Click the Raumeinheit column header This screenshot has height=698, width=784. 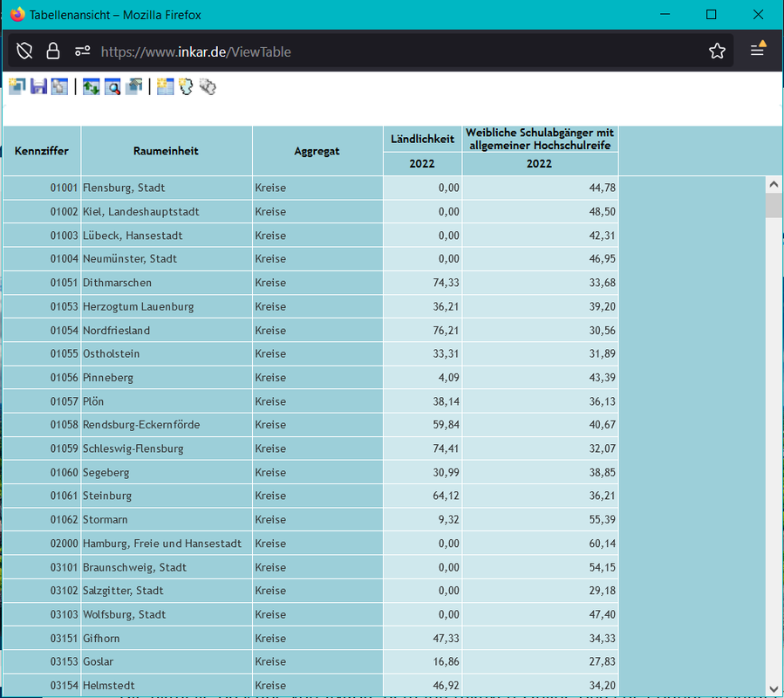click(166, 151)
